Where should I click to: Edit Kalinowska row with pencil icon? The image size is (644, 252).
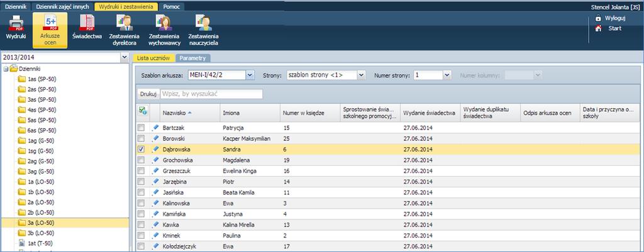click(155, 203)
